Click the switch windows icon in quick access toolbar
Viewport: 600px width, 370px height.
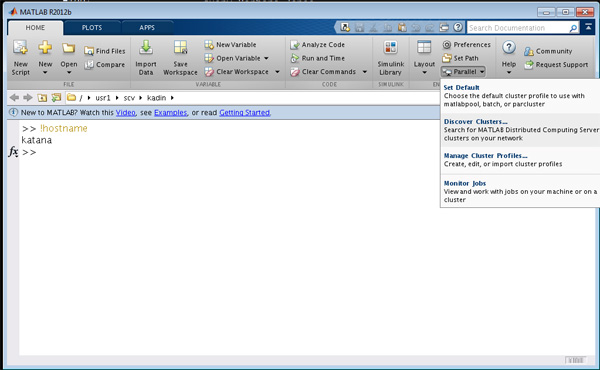pyautogui.click(x=444, y=27)
